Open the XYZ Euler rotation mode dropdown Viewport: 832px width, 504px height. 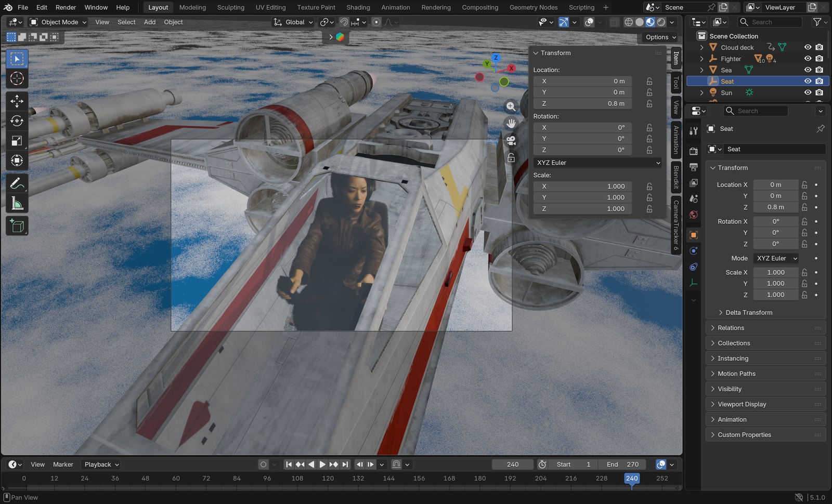(x=599, y=163)
